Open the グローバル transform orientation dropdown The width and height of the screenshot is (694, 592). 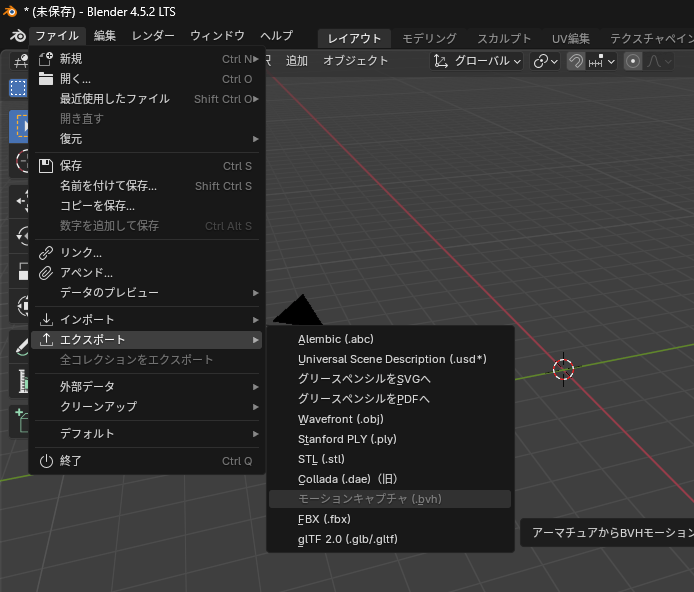coord(477,61)
